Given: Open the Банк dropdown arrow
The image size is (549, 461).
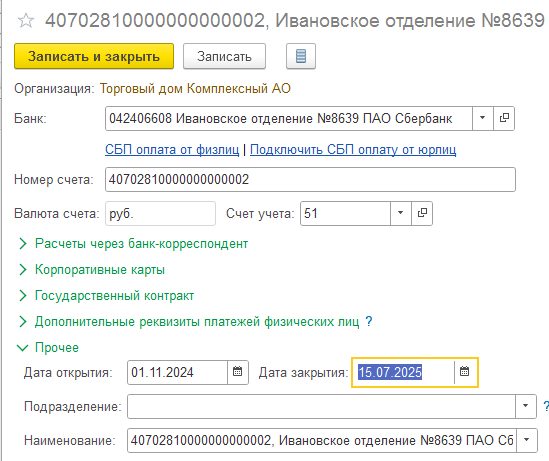Looking at the screenshot, I should coord(482,118).
